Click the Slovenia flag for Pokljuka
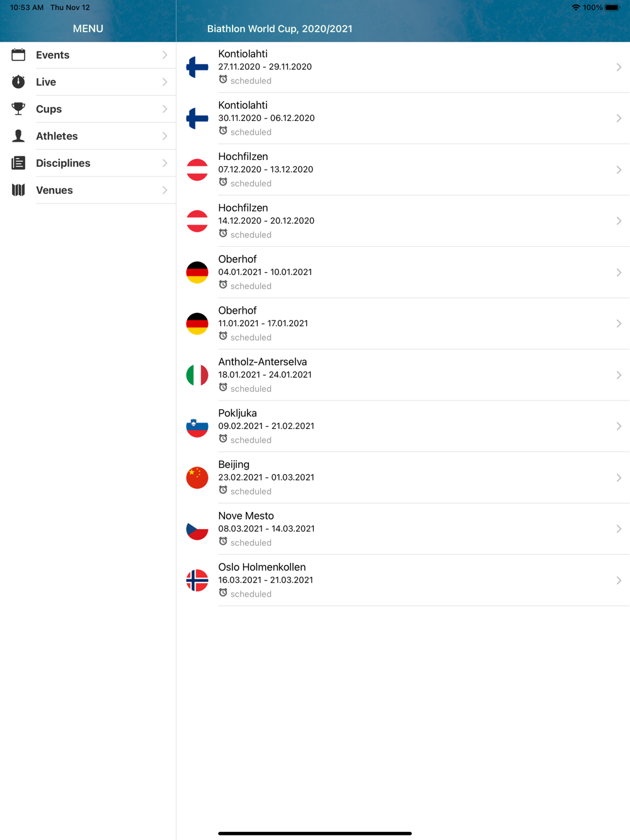This screenshot has height=840, width=630. [197, 426]
